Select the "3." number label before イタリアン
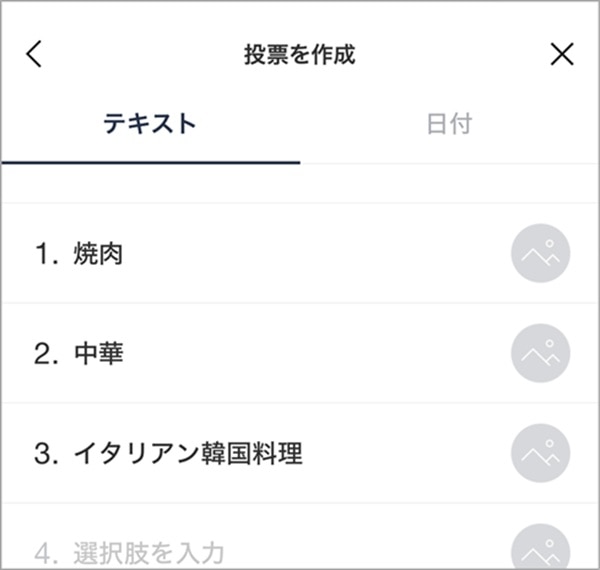The width and height of the screenshot is (600, 570). pyautogui.click(x=47, y=454)
